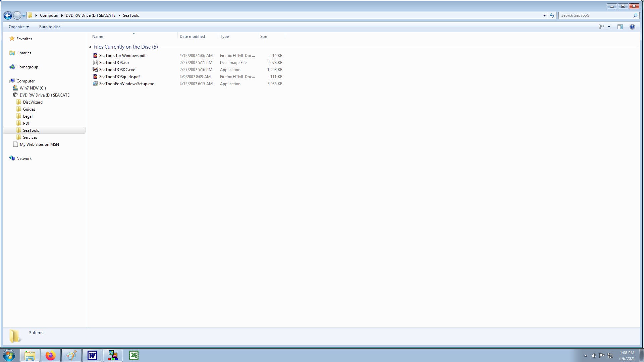Click the Get help question mark icon
Viewport: 644px width, 362px height.
632,27
